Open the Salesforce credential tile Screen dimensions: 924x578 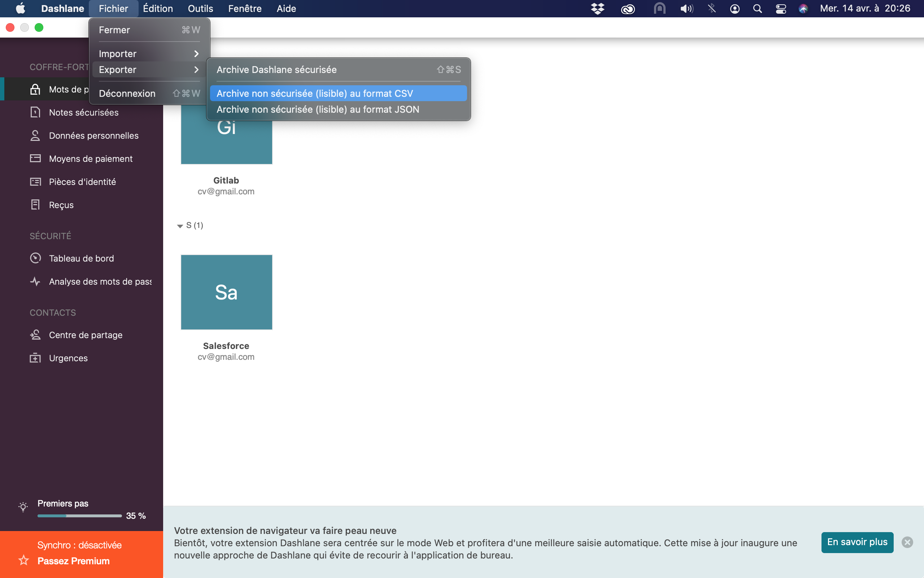tap(226, 292)
